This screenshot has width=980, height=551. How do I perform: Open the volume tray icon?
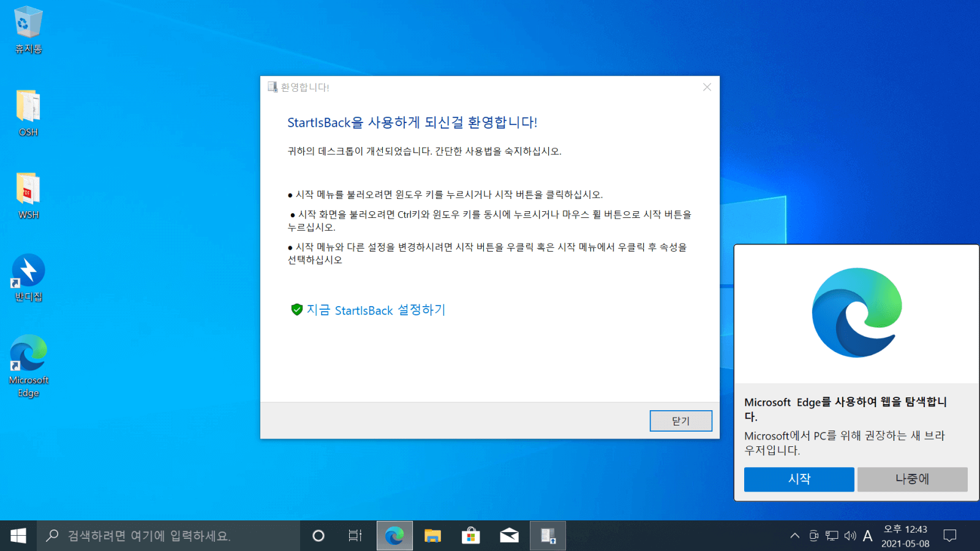(850, 536)
